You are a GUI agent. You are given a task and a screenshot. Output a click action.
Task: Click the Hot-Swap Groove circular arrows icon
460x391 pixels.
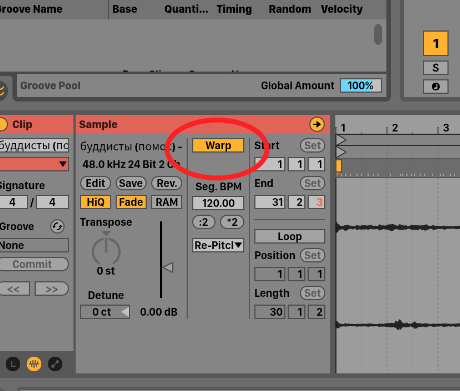click(57, 226)
